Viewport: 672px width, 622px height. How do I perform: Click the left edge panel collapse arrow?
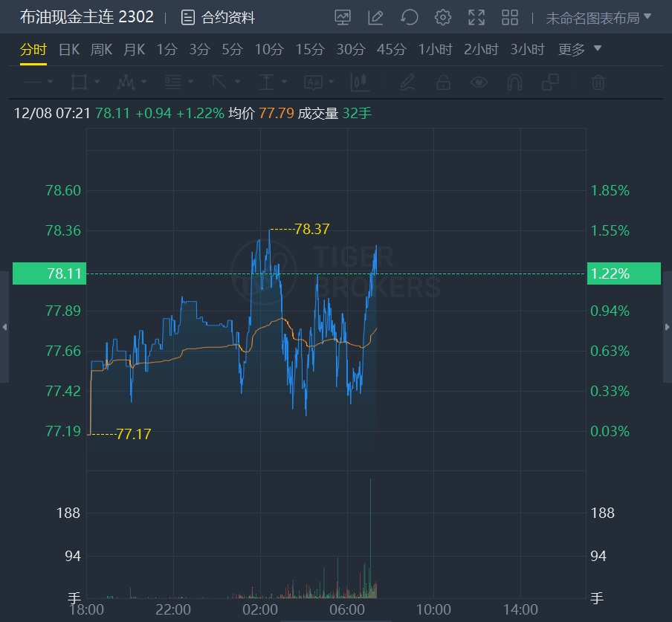pos(4,327)
